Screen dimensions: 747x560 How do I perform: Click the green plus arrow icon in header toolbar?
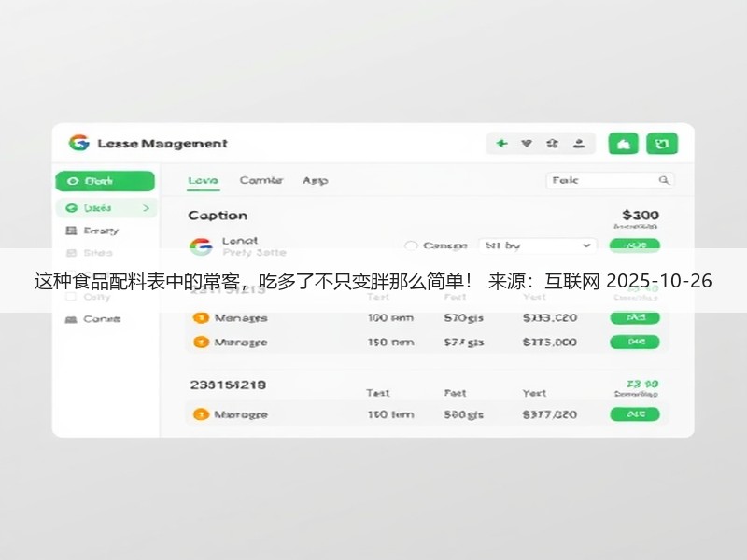click(x=502, y=144)
